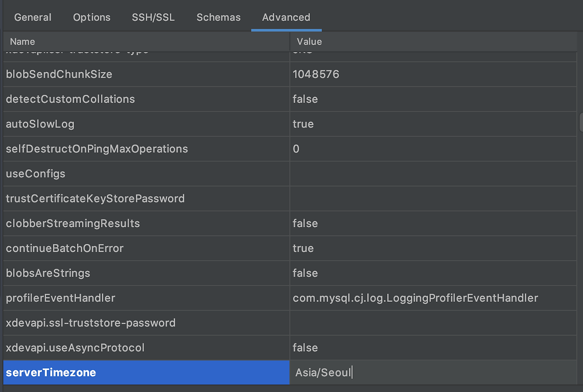Viewport: 583px width, 392px height.
Task: Click the empty useConfigs value cell
Action: coord(410,173)
